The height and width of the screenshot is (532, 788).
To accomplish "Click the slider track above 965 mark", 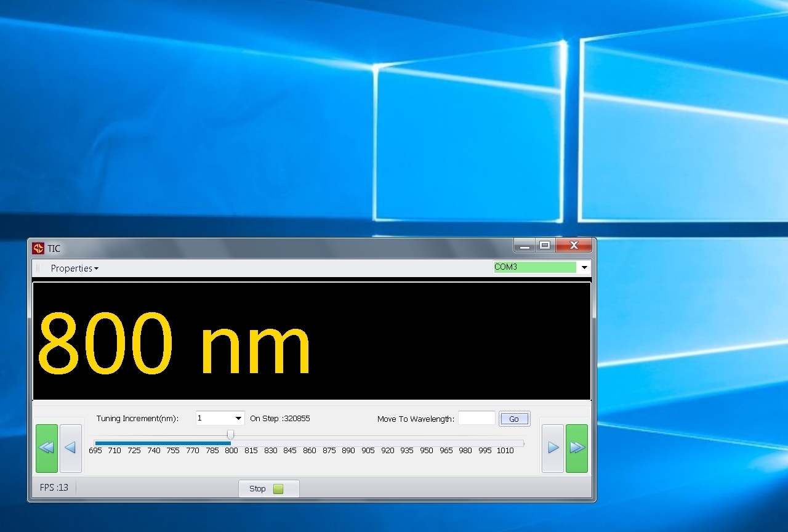I will tap(446, 443).
